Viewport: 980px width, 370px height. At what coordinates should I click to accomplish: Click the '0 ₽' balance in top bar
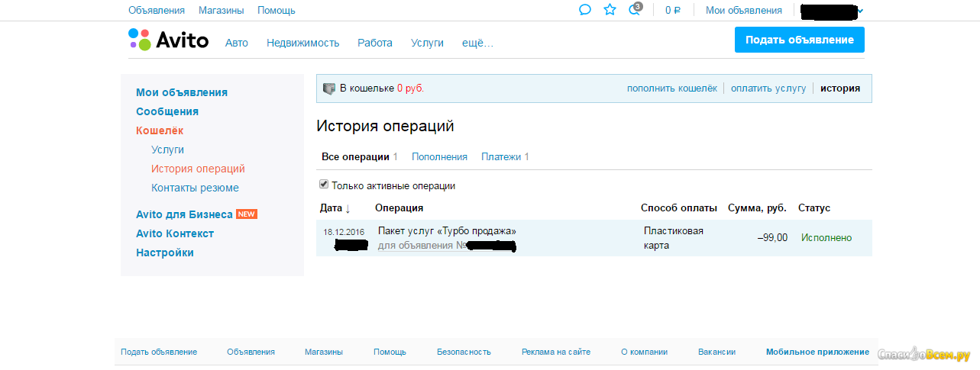point(673,10)
